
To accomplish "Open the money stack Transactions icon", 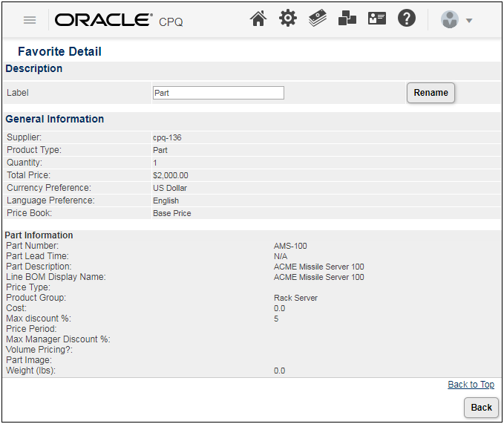I will [318, 18].
